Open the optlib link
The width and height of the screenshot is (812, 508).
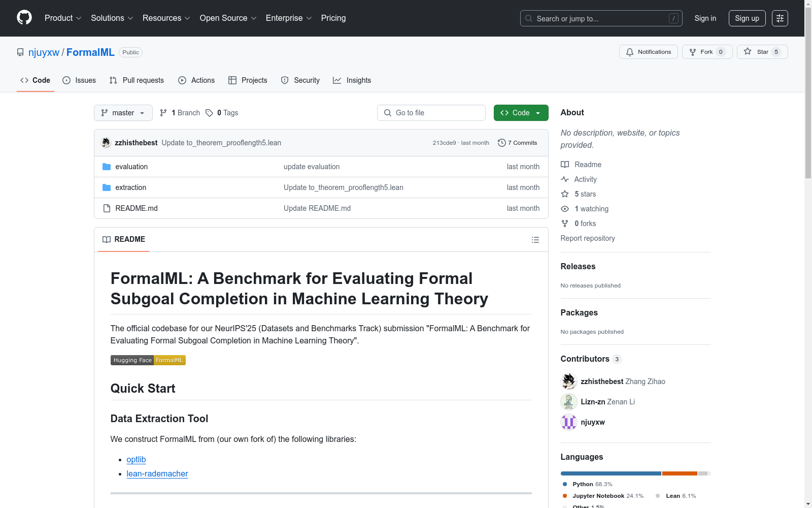136,459
